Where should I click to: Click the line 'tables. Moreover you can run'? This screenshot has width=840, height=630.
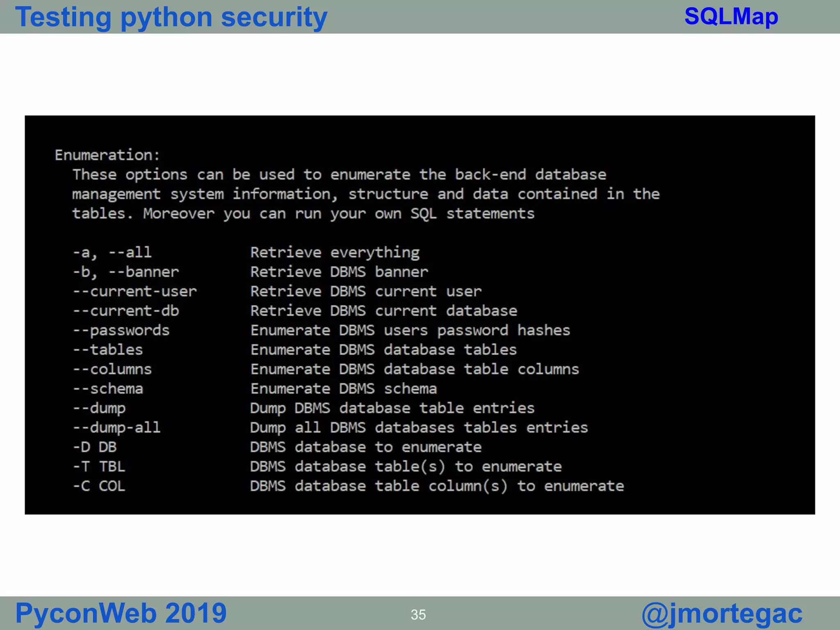tap(304, 214)
